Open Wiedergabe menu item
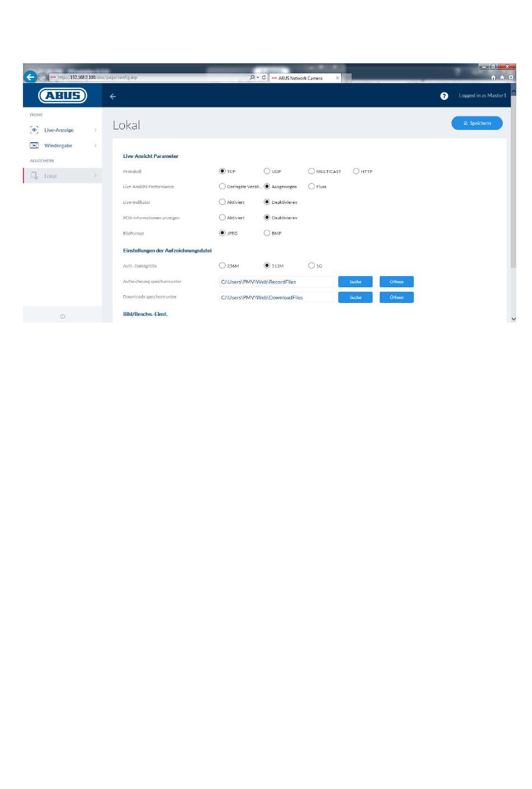Image resolution: width=532 pixels, height=789 pixels. pos(62,146)
